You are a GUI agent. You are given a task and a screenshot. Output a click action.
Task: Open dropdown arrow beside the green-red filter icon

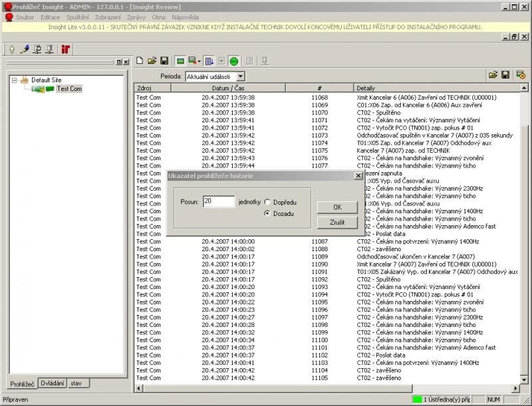199,60
